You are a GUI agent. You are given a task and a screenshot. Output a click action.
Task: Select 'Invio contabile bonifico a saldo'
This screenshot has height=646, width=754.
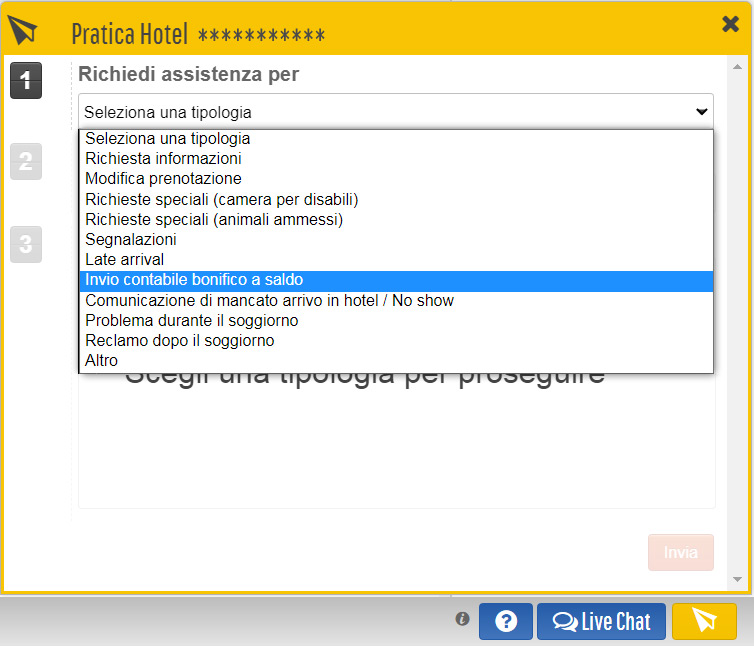click(x=194, y=280)
